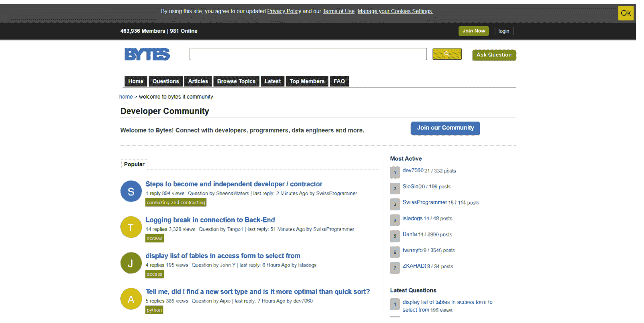Viewport: 644px width, 323px height.
Task: Go to Browse Topics page
Action: point(236,81)
